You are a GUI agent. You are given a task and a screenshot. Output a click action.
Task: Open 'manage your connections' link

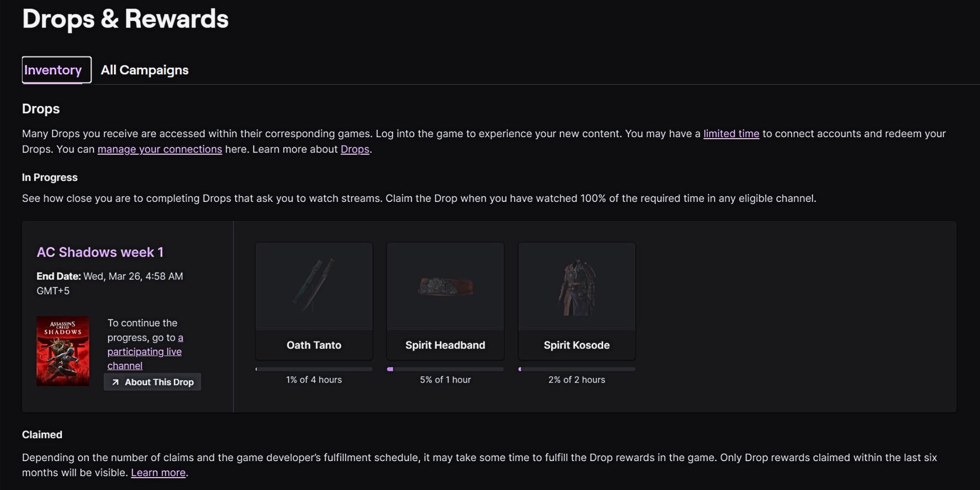pyautogui.click(x=159, y=149)
